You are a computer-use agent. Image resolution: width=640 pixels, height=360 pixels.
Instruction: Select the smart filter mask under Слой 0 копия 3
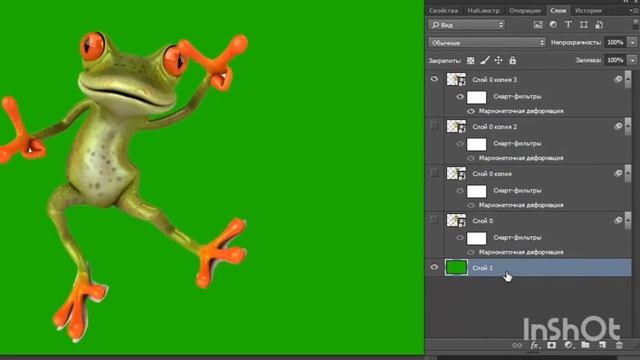pyautogui.click(x=476, y=97)
